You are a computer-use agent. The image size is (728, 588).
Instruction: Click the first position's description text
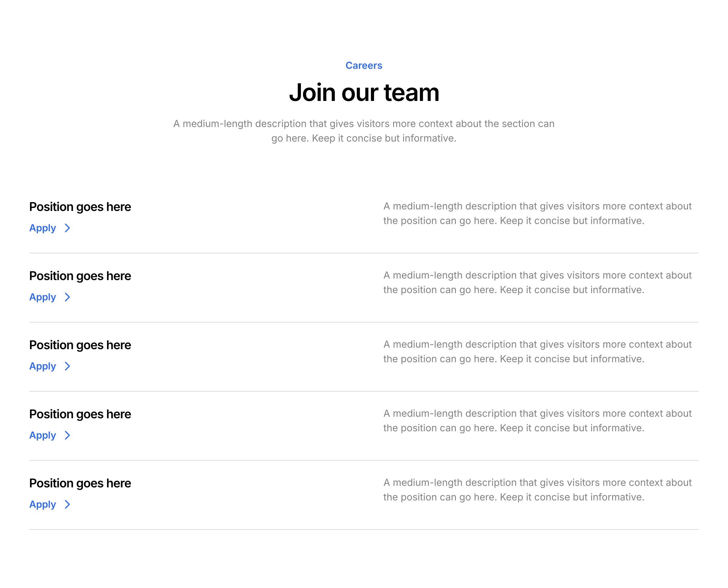538,213
